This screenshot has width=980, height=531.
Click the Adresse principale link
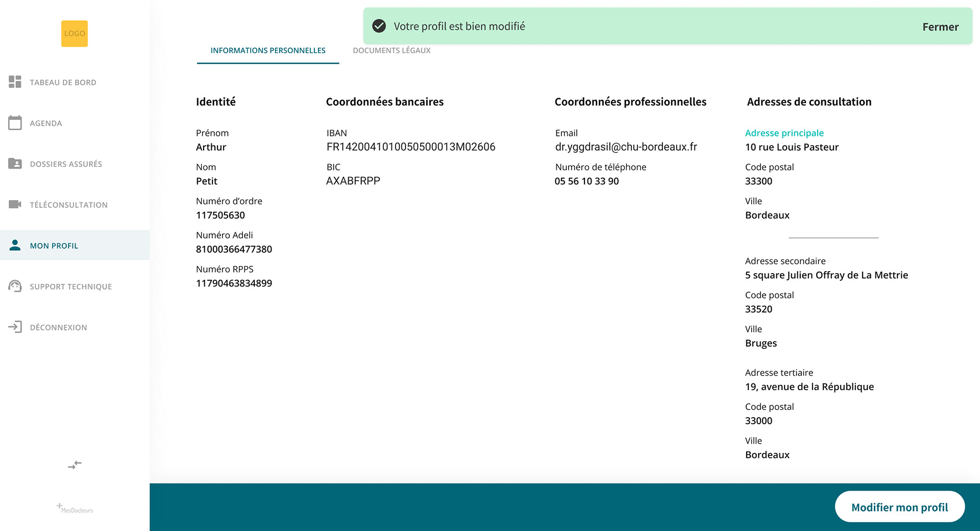pyautogui.click(x=784, y=133)
